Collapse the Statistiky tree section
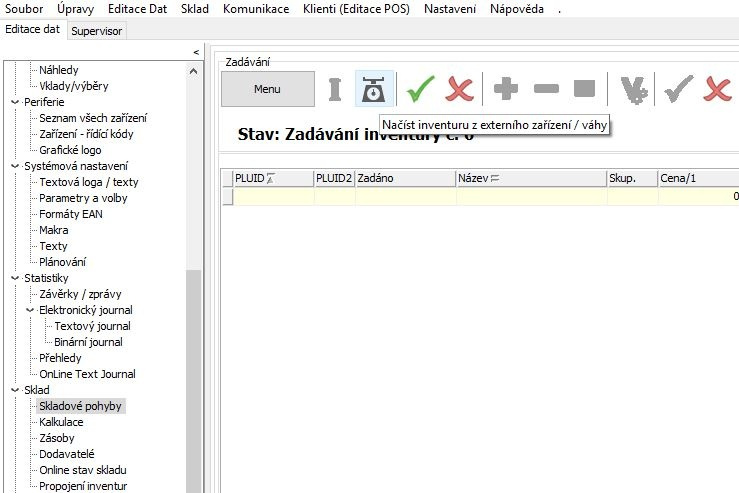This screenshot has height=493, width=739. pyautogui.click(x=15, y=278)
